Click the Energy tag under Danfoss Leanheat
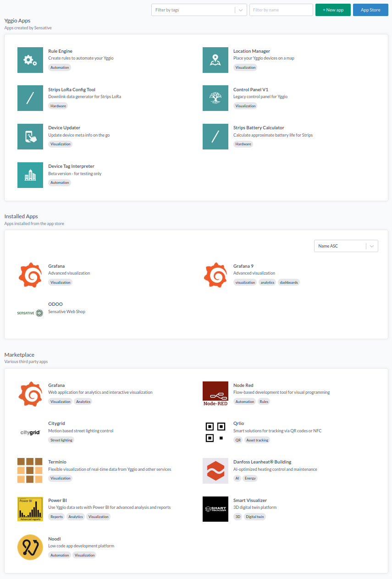 coord(250,478)
